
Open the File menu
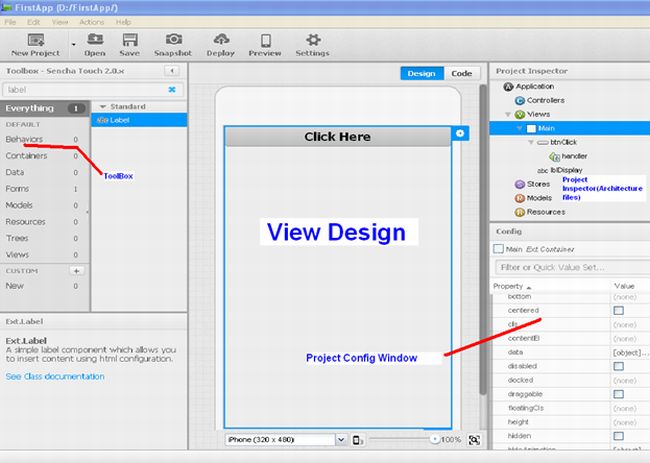[x=10, y=22]
